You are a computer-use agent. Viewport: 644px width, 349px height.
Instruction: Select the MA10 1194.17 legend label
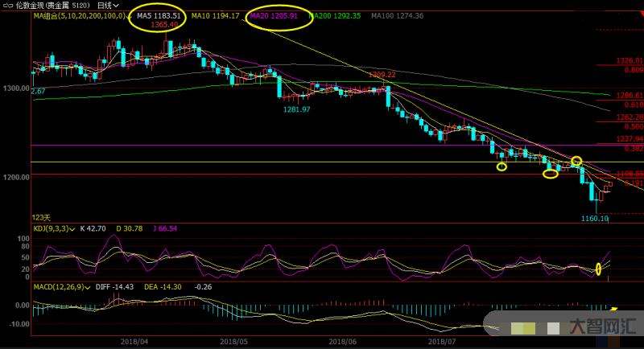(215, 16)
